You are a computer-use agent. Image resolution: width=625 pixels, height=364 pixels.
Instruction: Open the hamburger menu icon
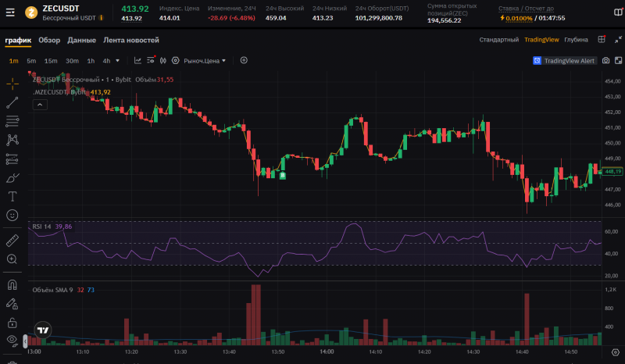(x=10, y=12)
